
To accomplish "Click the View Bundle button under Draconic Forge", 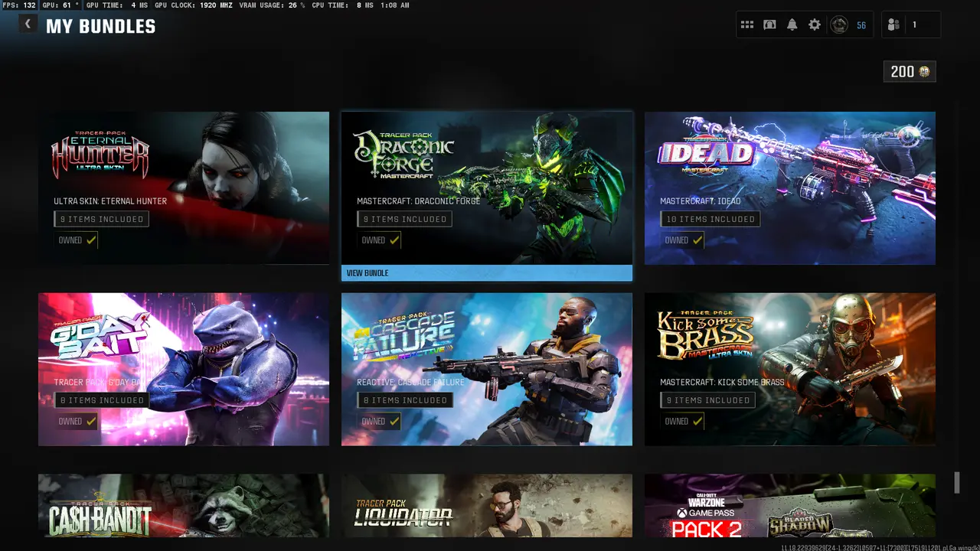I will (487, 273).
